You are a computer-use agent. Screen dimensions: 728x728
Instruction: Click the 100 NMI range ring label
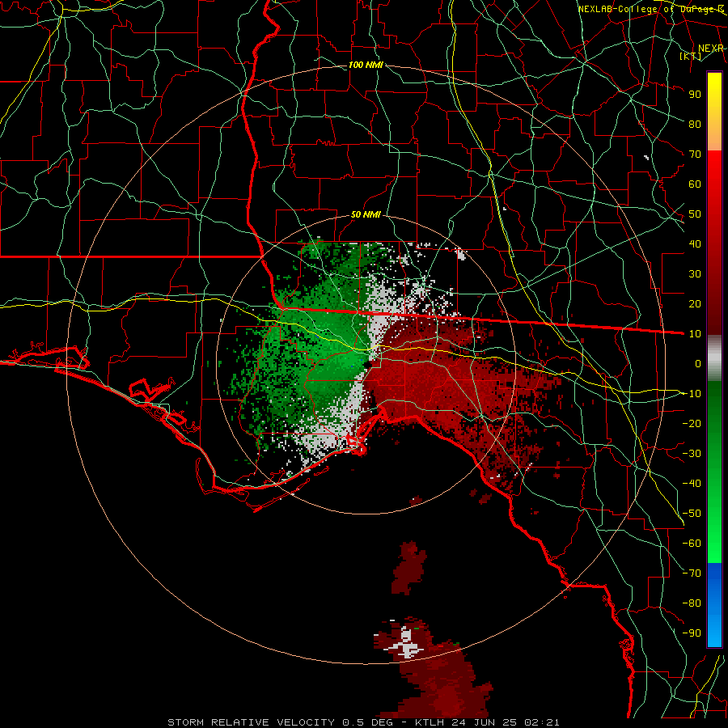[x=366, y=65]
